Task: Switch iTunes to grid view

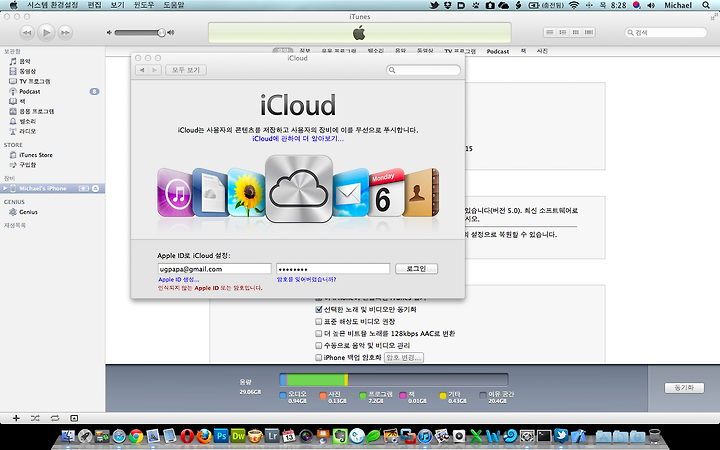Action: 575,33
